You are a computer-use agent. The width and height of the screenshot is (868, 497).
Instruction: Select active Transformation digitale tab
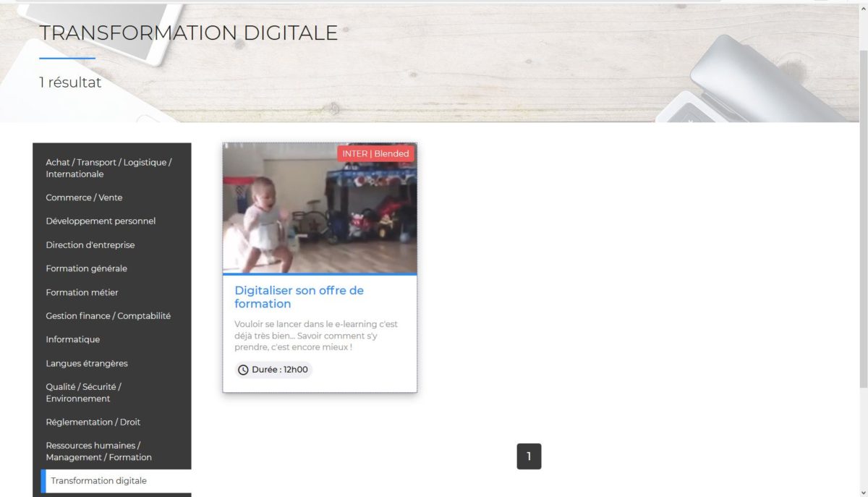coord(98,481)
